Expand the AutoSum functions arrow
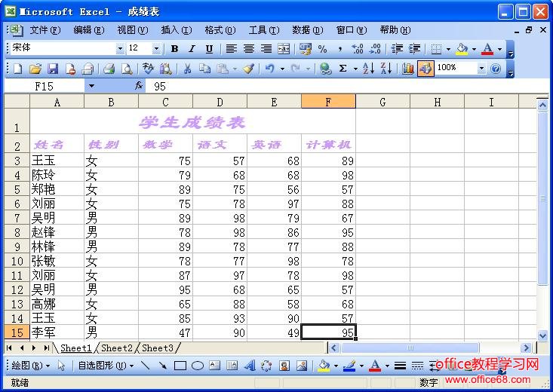The width and height of the screenshot is (553, 392). click(x=355, y=69)
